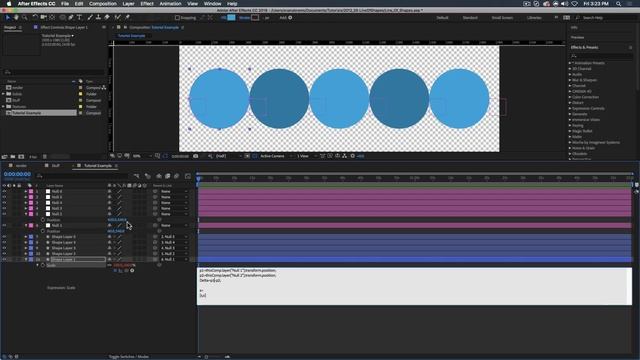Open Shape Layer 6 parent dropdown
The image size is (640, 360).
coord(174,237)
